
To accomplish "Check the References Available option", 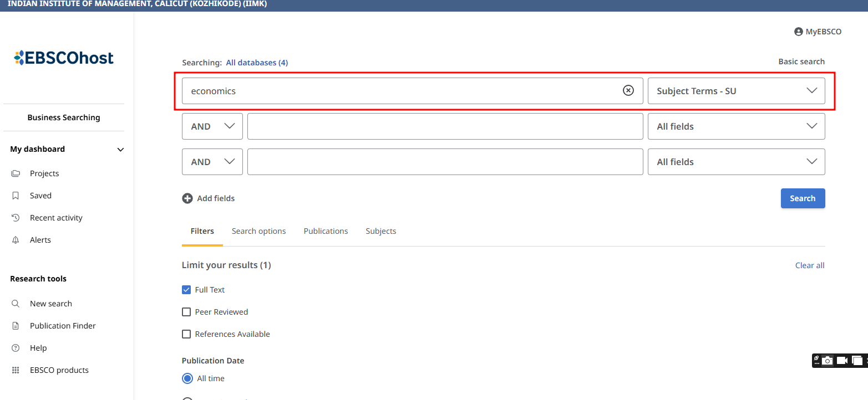I will [x=186, y=334].
